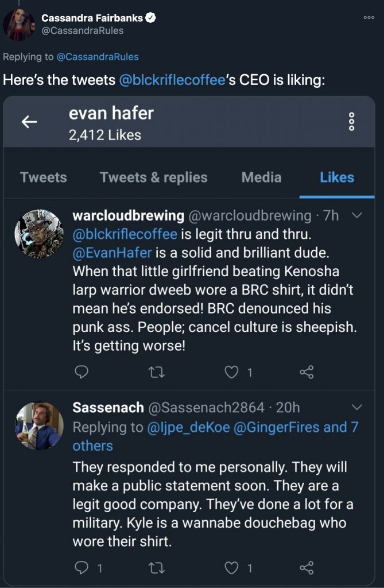Like the Sassenach tweet
Viewport: 384px width, 588px height.
pyautogui.click(x=231, y=568)
